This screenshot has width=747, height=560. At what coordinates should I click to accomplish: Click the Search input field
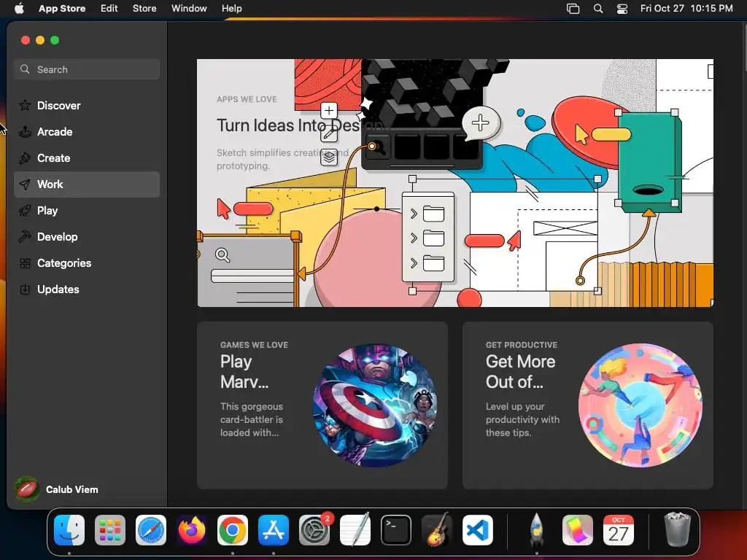pyautogui.click(x=87, y=69)
